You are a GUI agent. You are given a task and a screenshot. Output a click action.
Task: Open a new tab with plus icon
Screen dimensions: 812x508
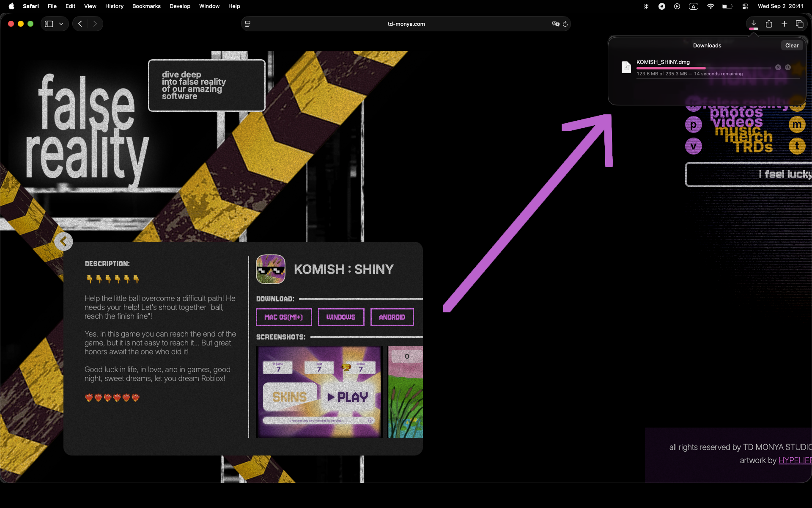[x=784, y=24]
